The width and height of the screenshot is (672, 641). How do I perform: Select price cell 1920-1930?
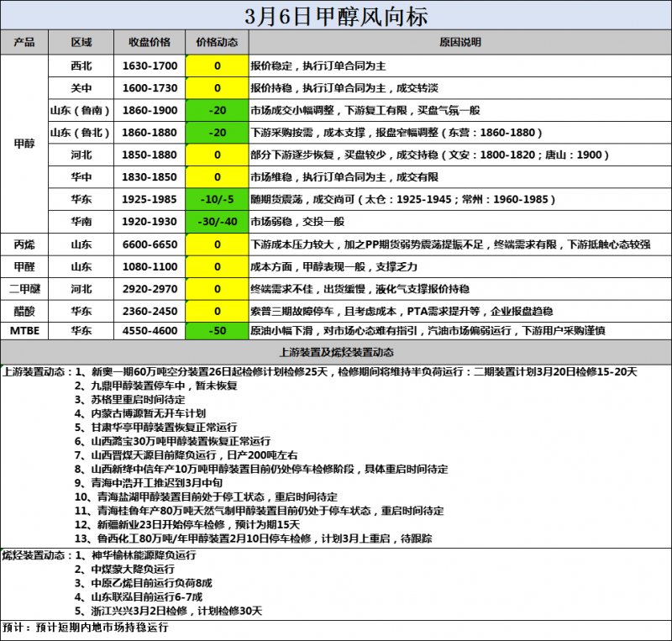click(150, 222)
